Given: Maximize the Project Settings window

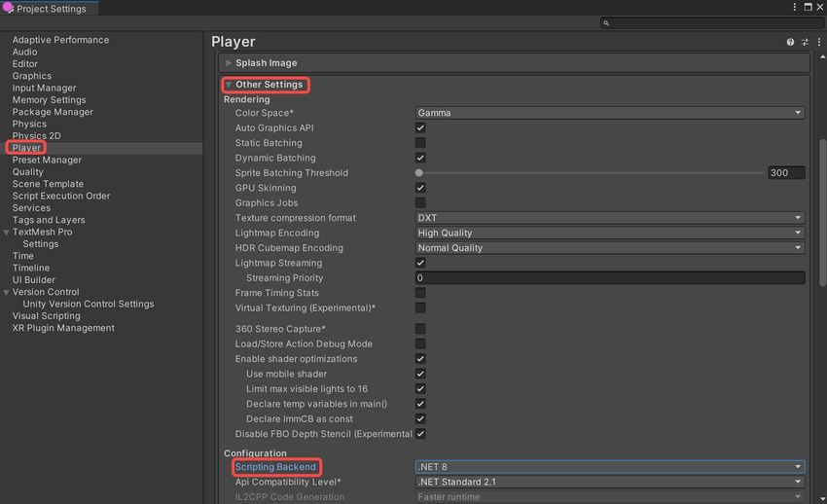Looking at the screenshot, I should click(806, 8).
